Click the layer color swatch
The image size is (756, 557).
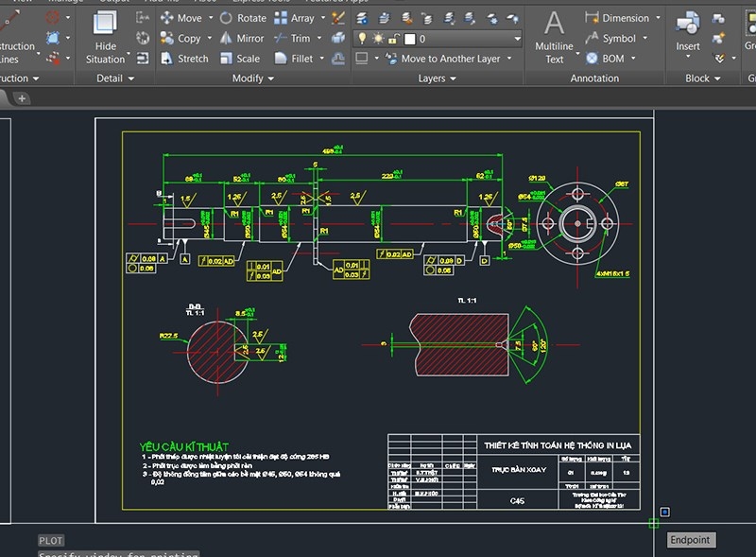tap(410, 37)
